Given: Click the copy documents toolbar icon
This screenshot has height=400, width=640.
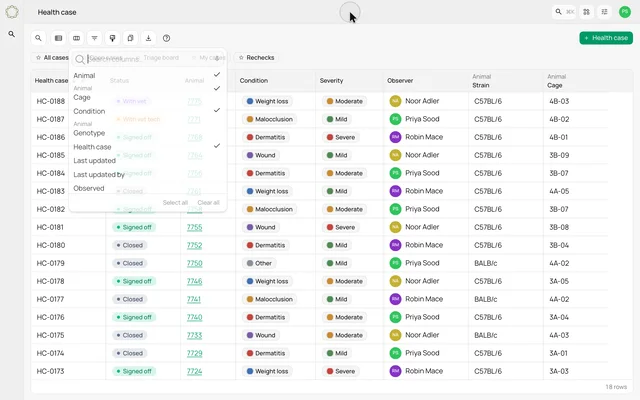Looking at the screenshot, I should [x=130, y=38].
